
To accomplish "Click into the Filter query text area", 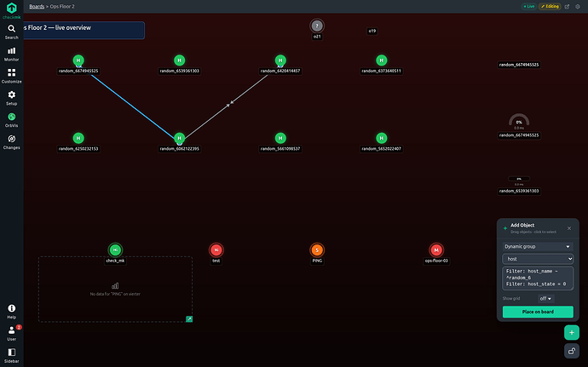I will coord(538,278).
